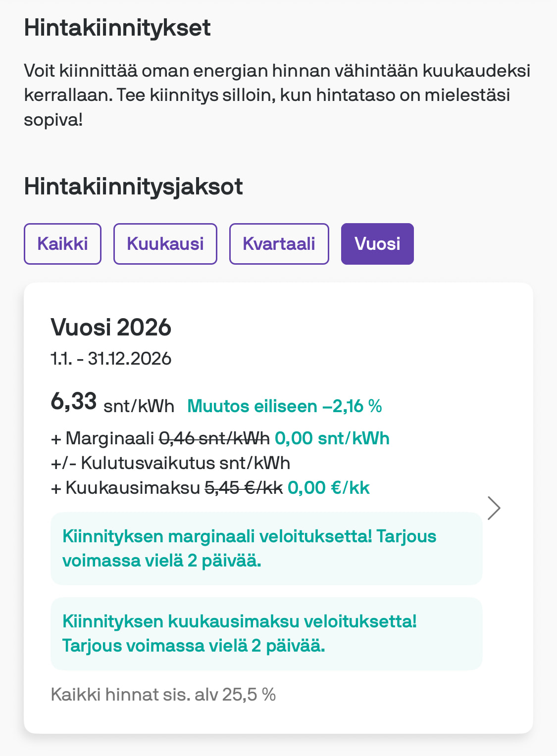Click the 6,33 snt/kWh price
557x756 pixels.
tap(112, 402)
